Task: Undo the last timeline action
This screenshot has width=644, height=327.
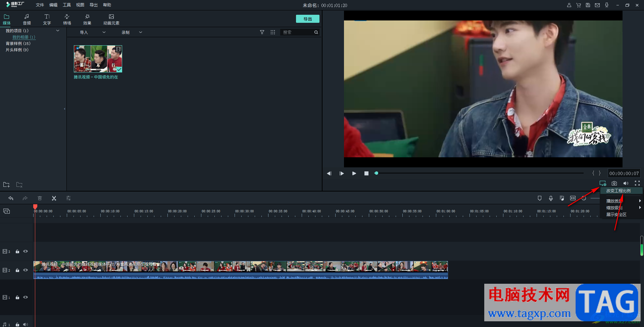Action: [x=11, y=198]
